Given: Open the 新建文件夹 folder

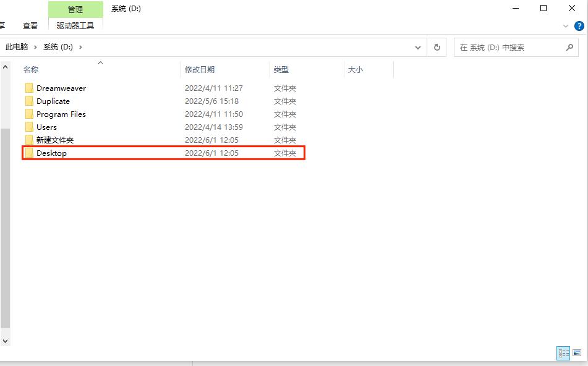Looking at the screenshot, I should 55,140.
